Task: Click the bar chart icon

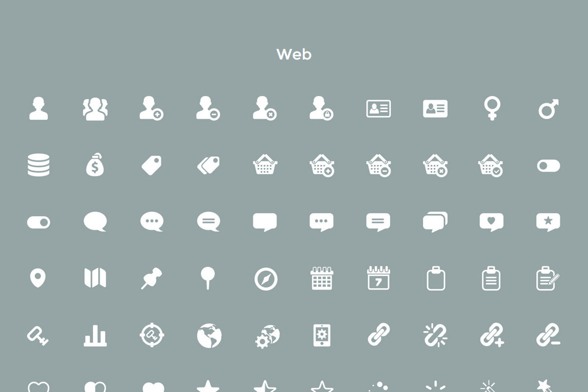Action: point(95,336)
